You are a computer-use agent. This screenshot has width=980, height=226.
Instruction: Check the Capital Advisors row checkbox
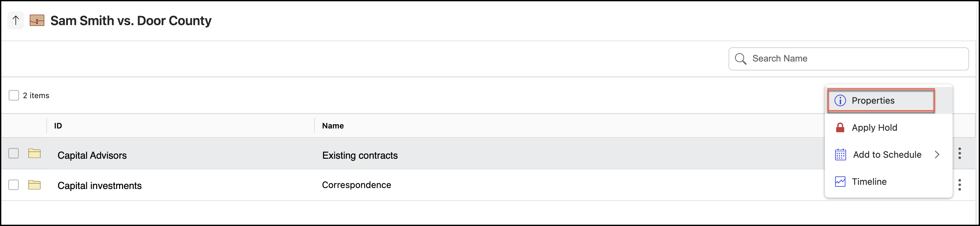[x=14, y=154]
